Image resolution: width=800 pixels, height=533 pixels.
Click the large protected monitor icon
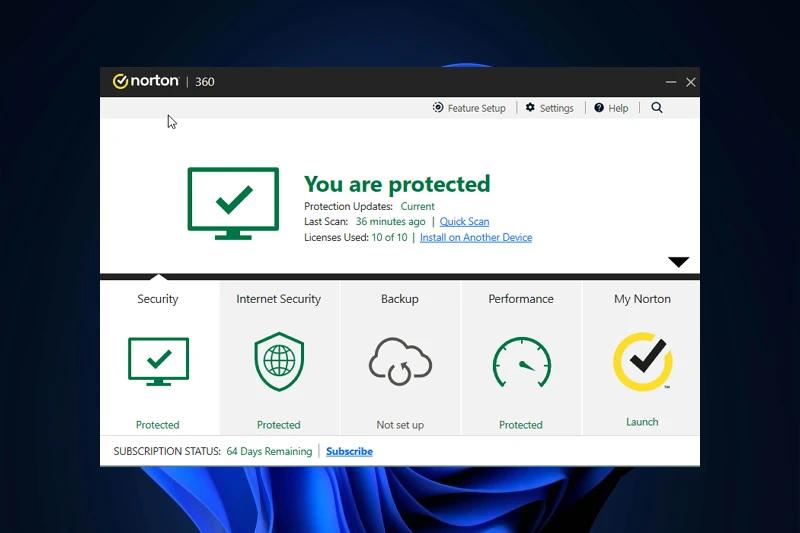[233, 203]
